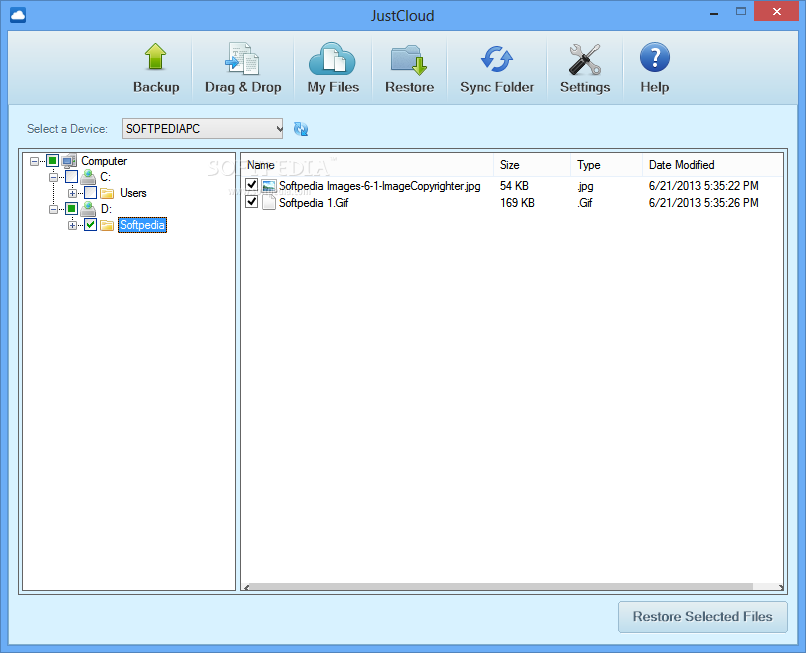
Task: Click the jpg image file icon
Action: click(269, 186)
